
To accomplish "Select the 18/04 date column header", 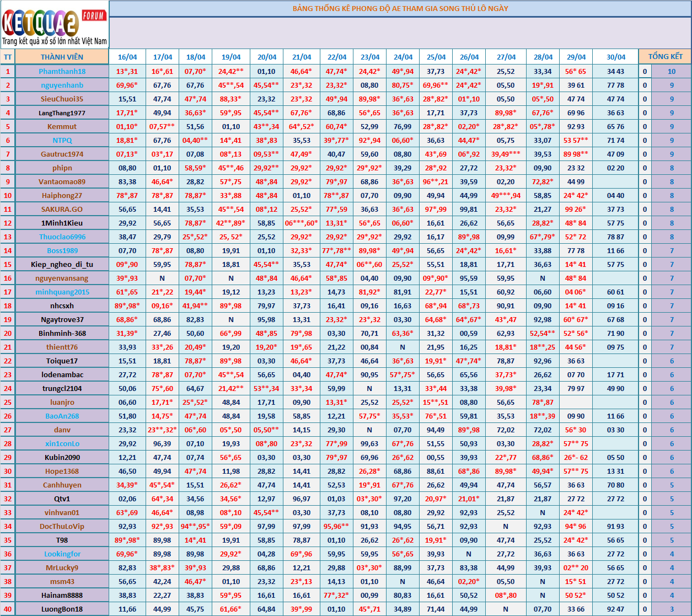I will pos(196,57).
